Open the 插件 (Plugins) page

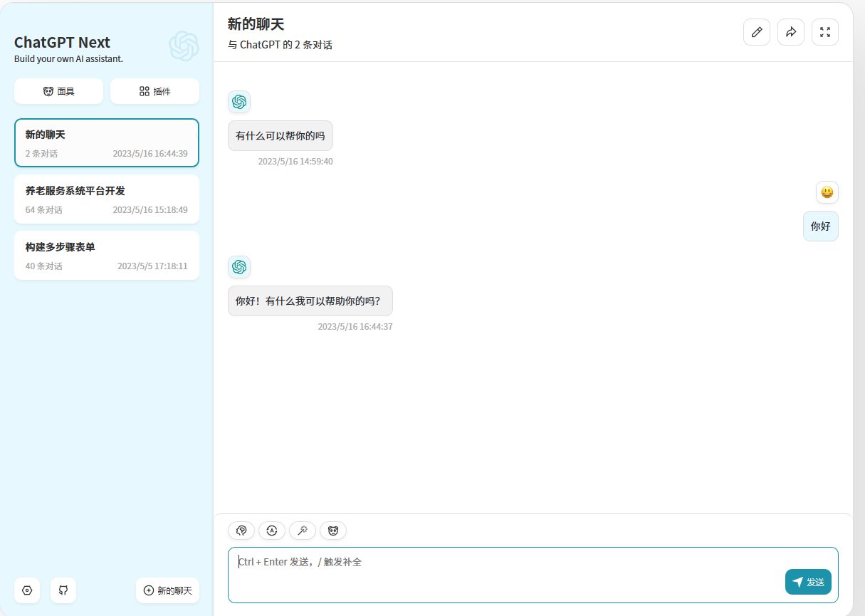pyautogui.click(x=154, y=91)
